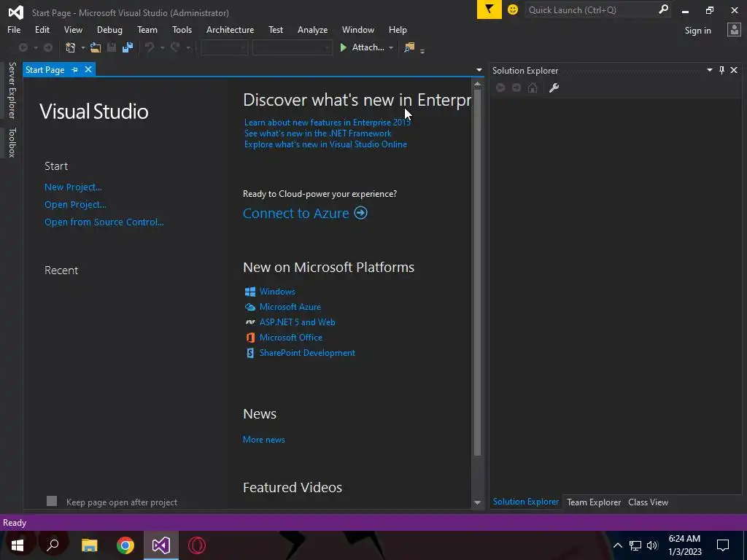Close the Solution Explorer panel

pyautogui.click(x=734, y=70)
